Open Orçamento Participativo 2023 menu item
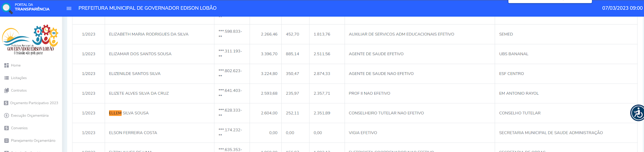This screenshot has width=644, height=152. (34, 103)
